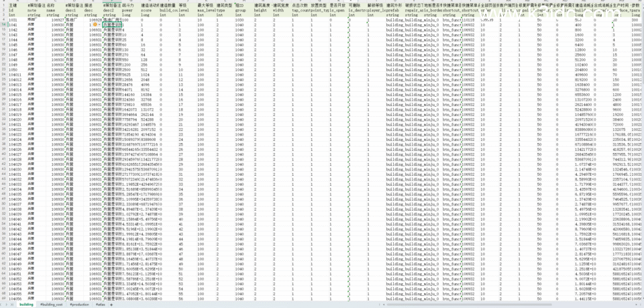This screenshot has width=644, height=308.
Task: Select the 'height' field name cell
Action: 261,12
